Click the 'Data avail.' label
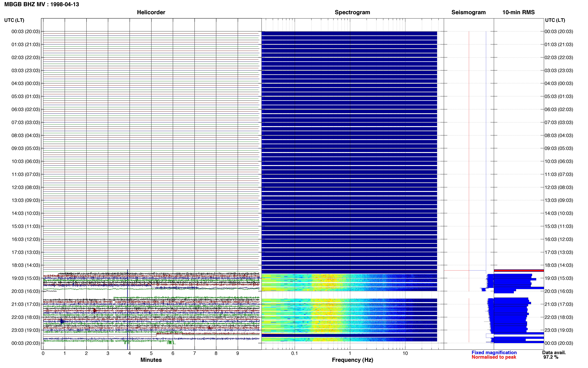 (x=554, y=352)
